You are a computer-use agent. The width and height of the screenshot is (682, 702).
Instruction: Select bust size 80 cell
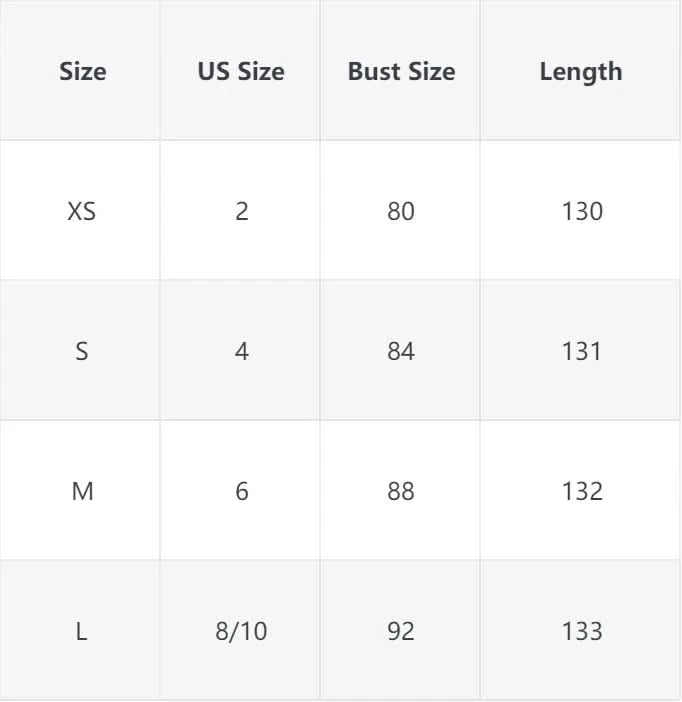(401, 211)
